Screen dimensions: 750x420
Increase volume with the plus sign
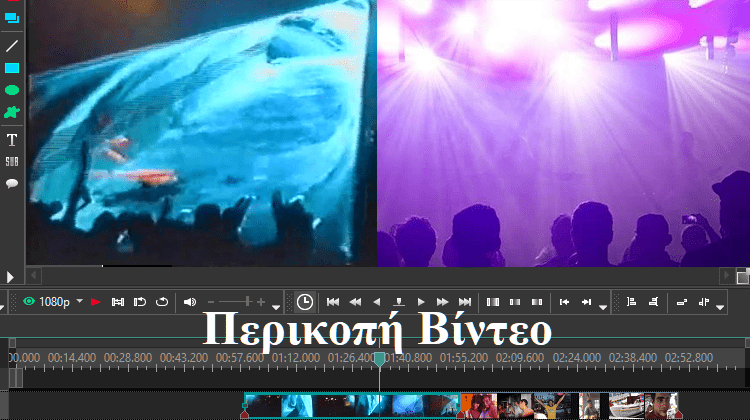coord(261,302)
